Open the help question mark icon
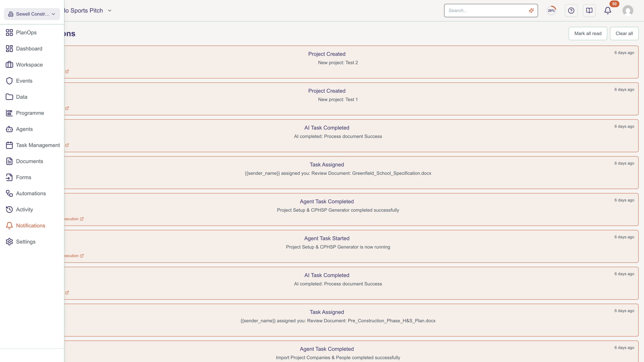 571,10
